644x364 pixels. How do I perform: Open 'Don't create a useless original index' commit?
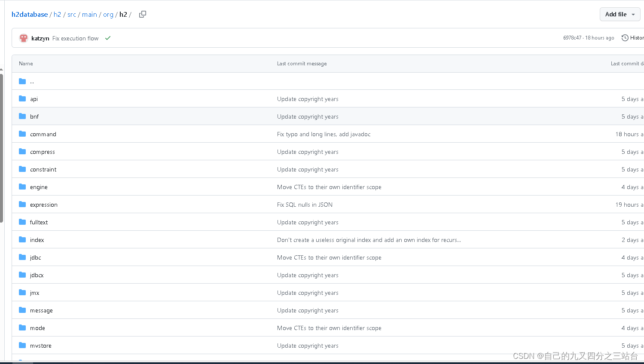[369, 240]
